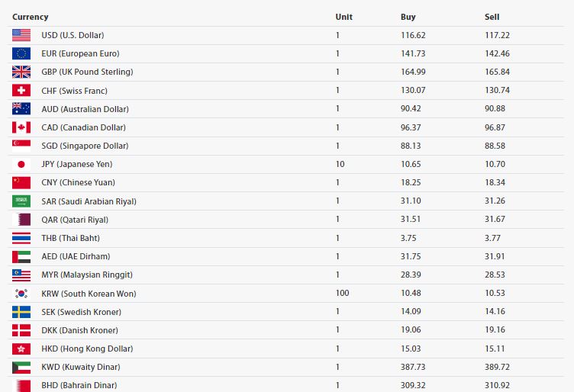Select the Unit column header
The image size is (574, 392).
[343, 17]
